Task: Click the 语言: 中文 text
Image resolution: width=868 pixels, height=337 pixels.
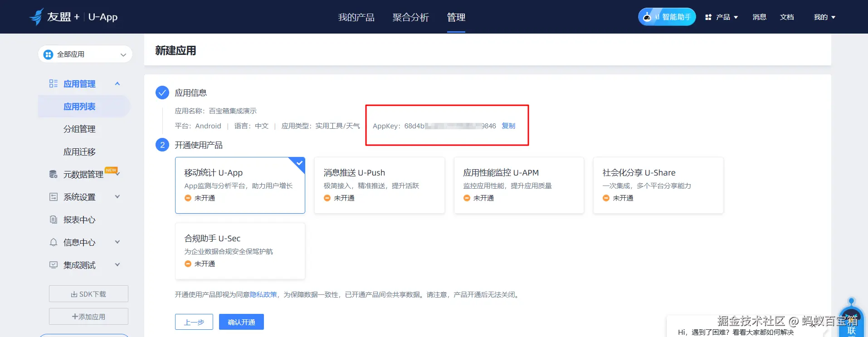Action: pyautogui.click(x=251, y=126)
